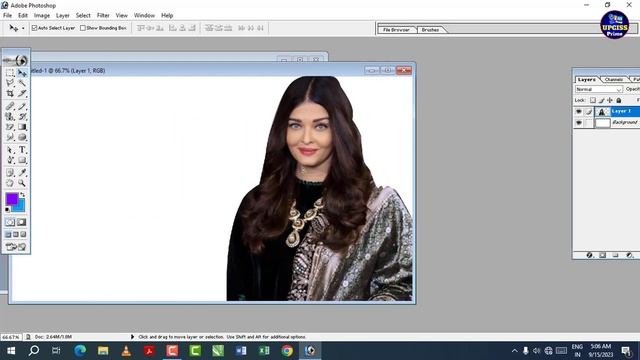Select the Type tool
The height and width of the screenshot is (360, 640).
pos(22,150)
